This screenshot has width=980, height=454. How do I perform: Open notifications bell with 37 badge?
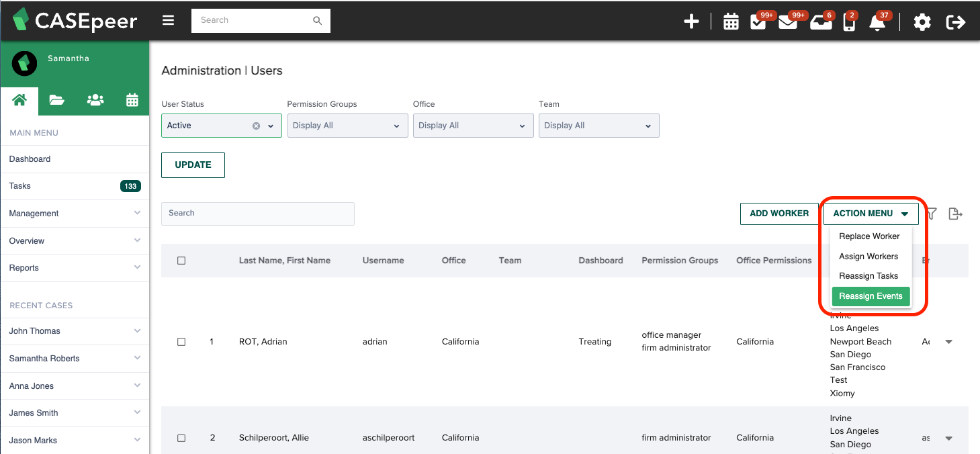[x=877, y=22]
